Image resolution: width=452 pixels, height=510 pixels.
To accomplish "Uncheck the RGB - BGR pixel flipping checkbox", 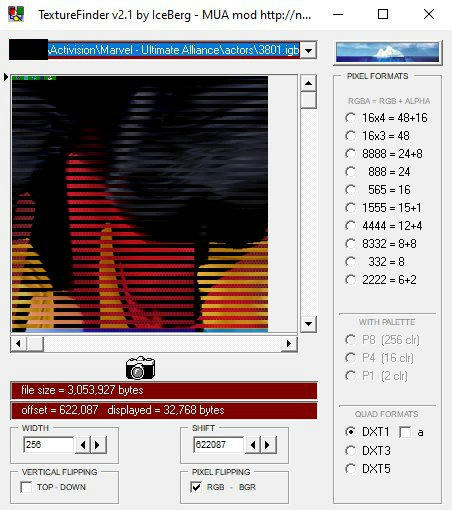I will click(x=196, y=487).
